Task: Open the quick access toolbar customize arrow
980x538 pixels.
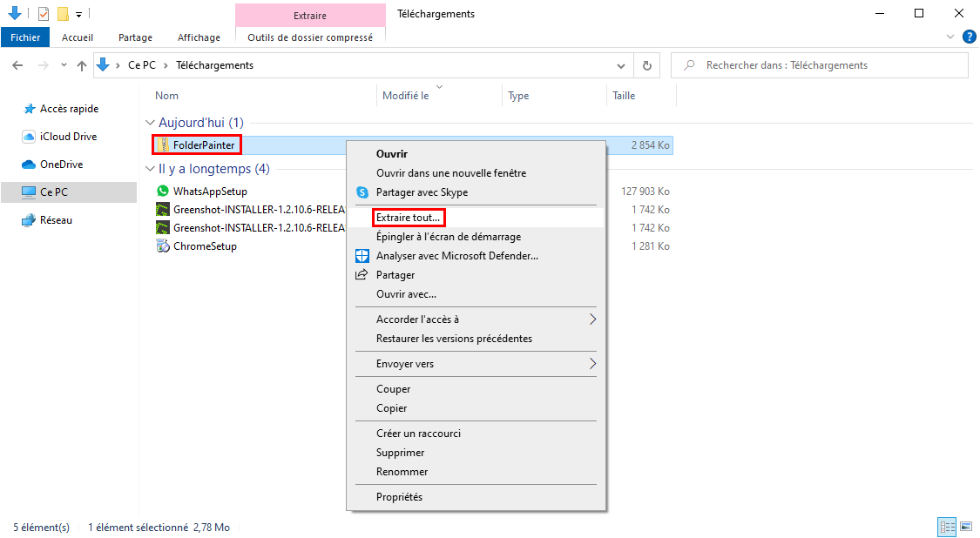Action: (x=78, y=14)
